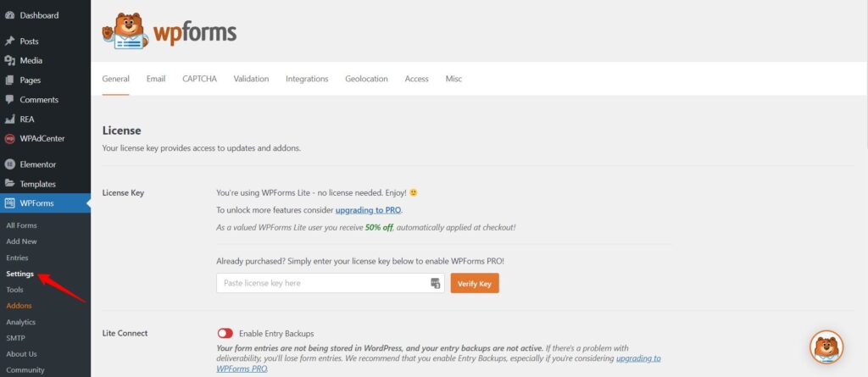Select Settings in WPForms submenu
Image resolution: width=868 pixels, height=377 pixels.
20,274
